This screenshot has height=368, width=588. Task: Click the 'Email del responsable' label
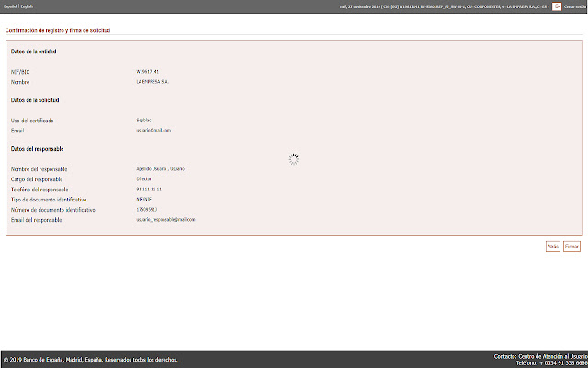(x=37, y=220)
